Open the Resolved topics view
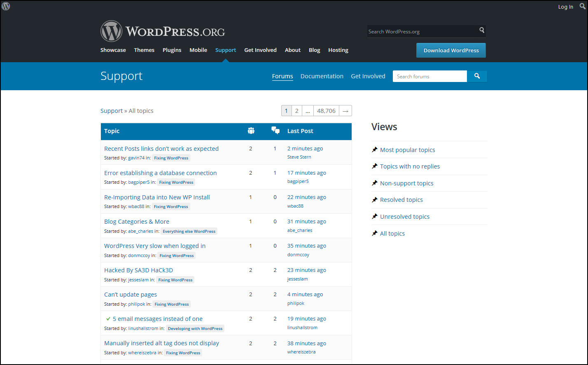This screenshot has width=588, height=365. [x=401, y=200]
